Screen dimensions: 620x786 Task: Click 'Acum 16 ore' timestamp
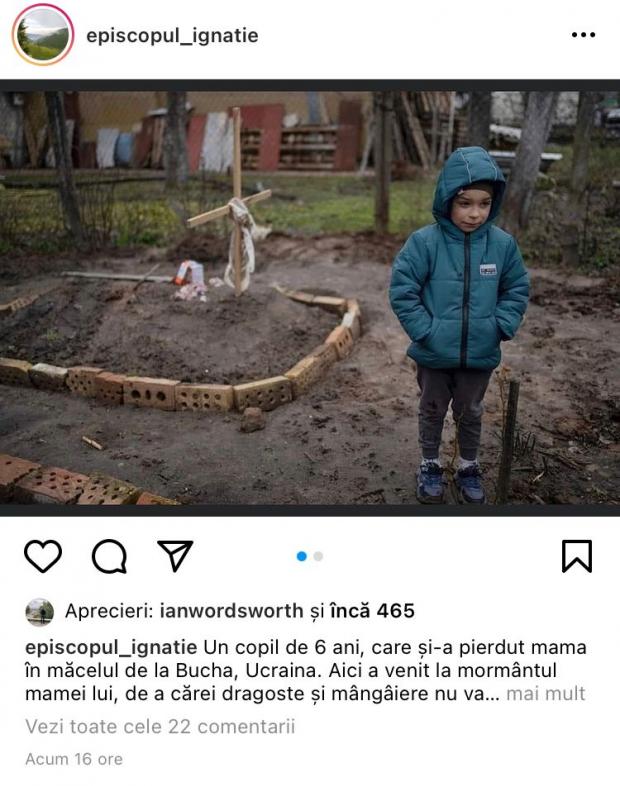click(x=74, y=759)
